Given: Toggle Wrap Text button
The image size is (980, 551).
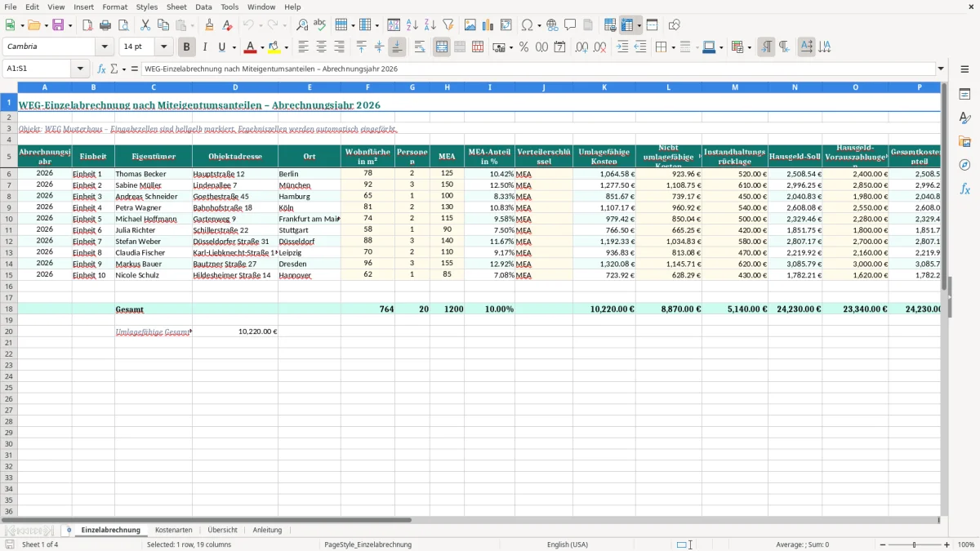Looking at the screenshot, I should pos(420,47).
